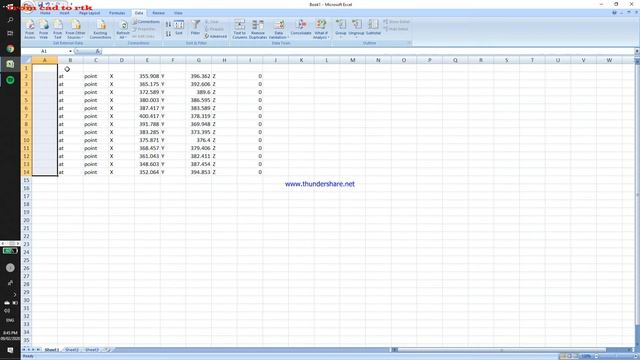Click the Task View taskbar icon
640x360 pixels.
point(10,33)
